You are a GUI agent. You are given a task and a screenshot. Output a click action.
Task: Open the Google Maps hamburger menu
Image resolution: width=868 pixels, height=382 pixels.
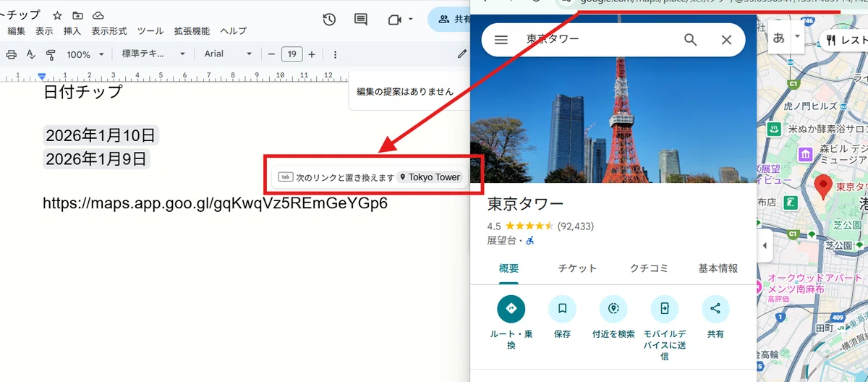[x=501, y=40]
